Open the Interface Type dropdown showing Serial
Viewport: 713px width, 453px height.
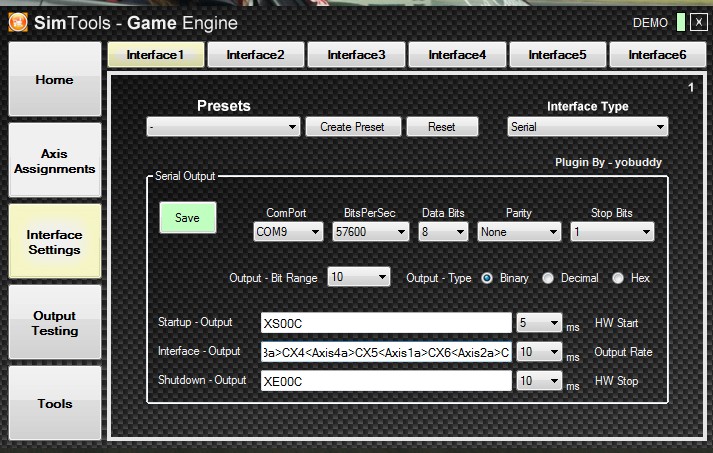tap(587, 127)
